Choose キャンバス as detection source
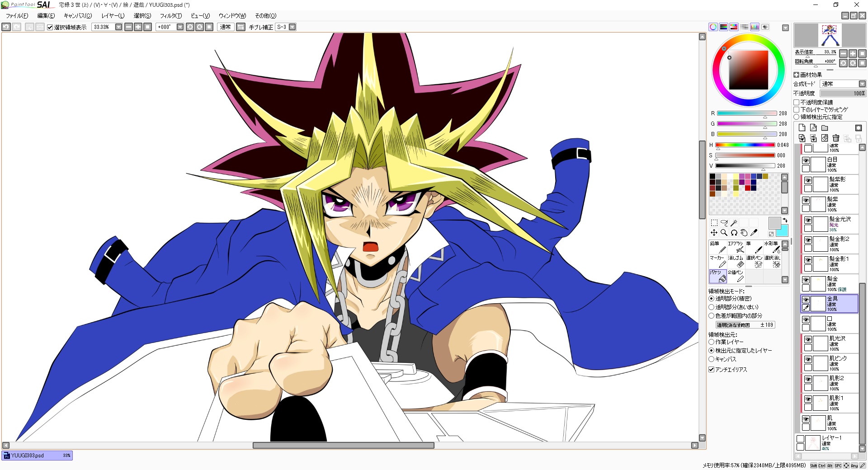This screenshot has width=868, height=470. tap(711, 359)
